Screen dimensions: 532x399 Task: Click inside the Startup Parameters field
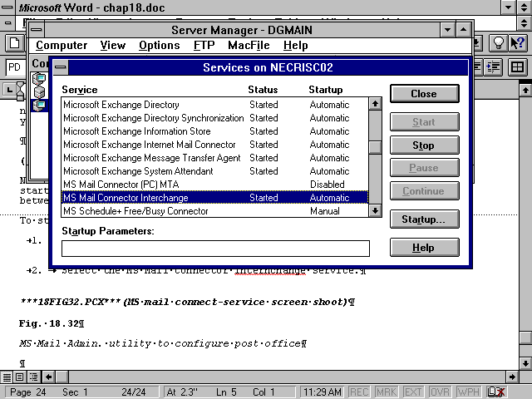coord(215,249)
